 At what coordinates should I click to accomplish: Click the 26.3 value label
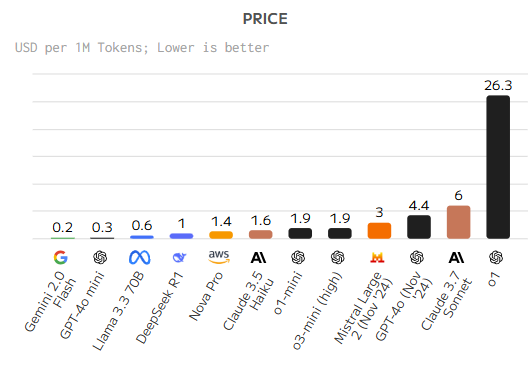(498, 85)
